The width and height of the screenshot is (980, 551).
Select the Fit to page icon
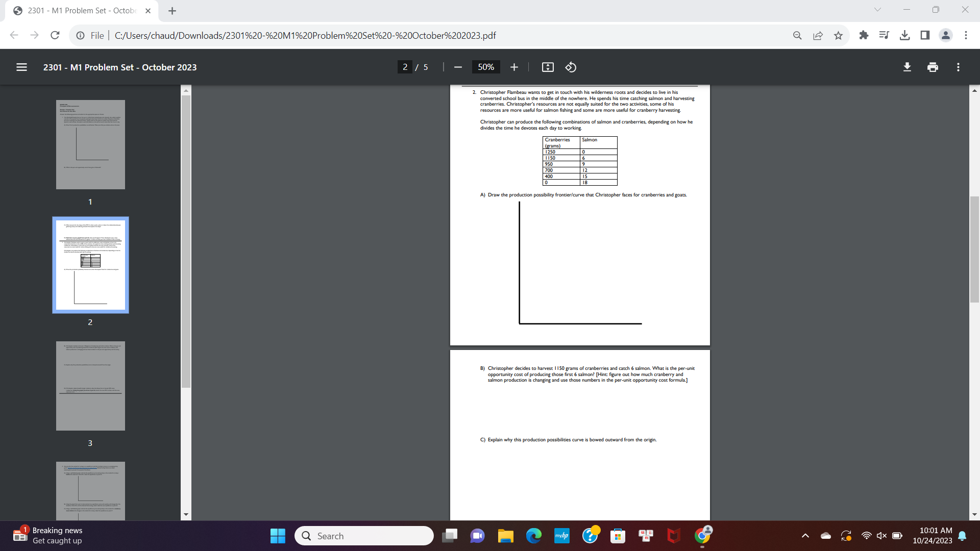pyautogui.click(x=547, y=67)
